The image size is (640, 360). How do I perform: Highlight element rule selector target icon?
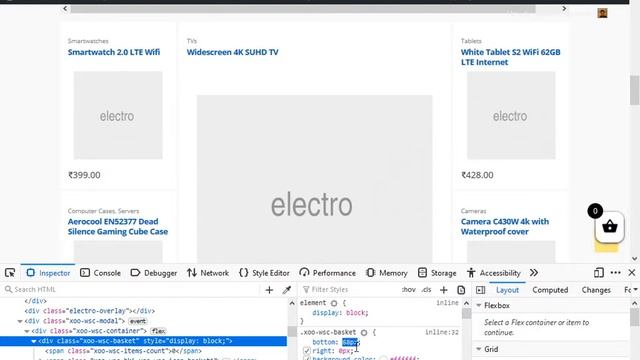click(x=334, y=303)
